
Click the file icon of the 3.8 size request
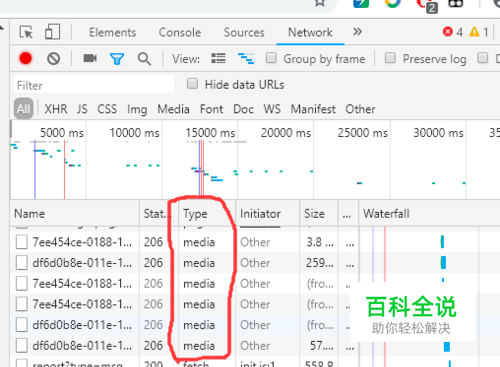point(22,242)
